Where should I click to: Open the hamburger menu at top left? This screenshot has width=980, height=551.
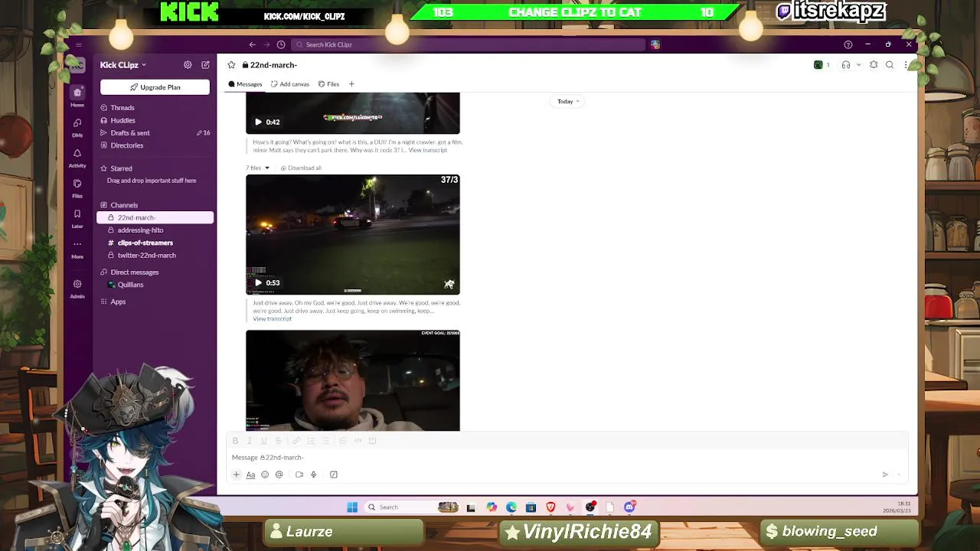coord(77,45)
